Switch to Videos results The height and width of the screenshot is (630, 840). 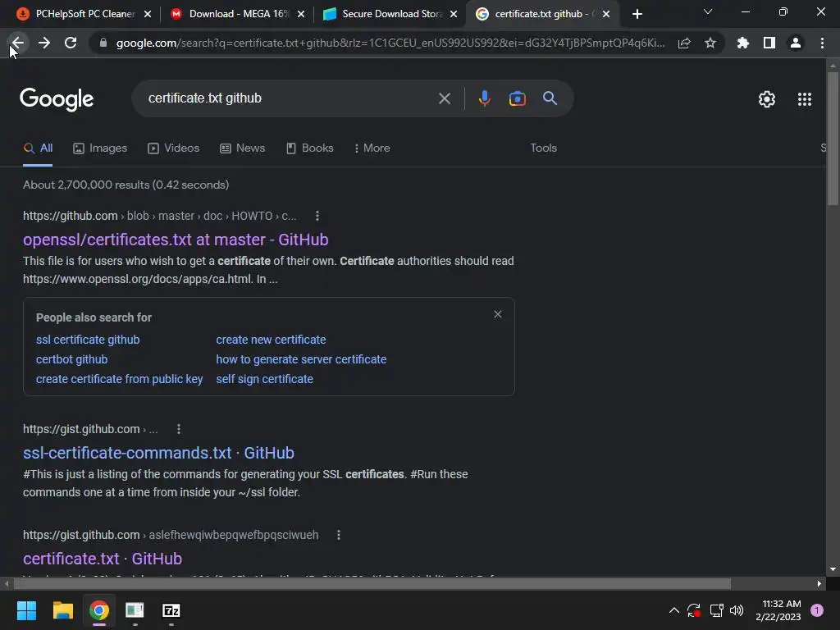(x=174, y=148)
